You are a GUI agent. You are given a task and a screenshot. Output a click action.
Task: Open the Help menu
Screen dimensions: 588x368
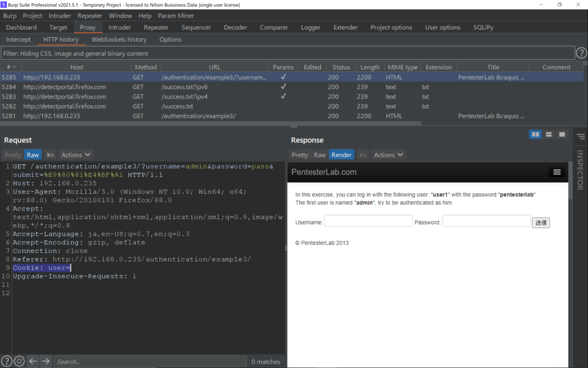[145, 16]
